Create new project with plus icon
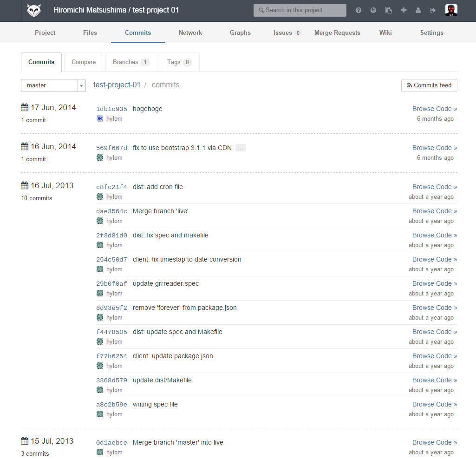Image resolution: width=476 pixels, height=459 pixels. coord(404,10)
